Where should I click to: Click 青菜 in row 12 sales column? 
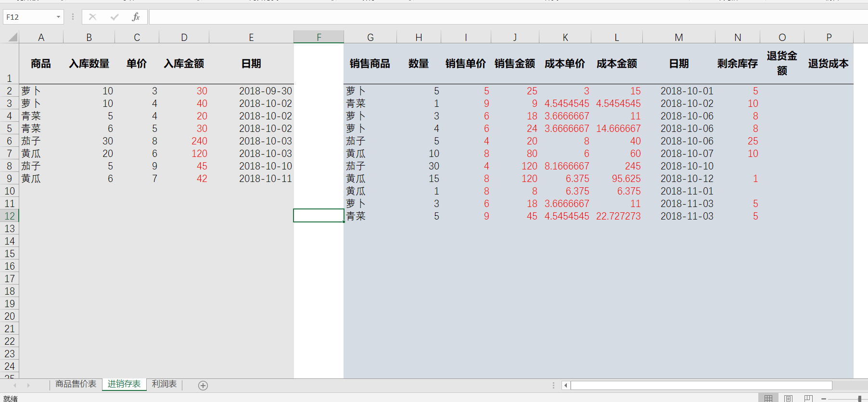click(370, 216)
